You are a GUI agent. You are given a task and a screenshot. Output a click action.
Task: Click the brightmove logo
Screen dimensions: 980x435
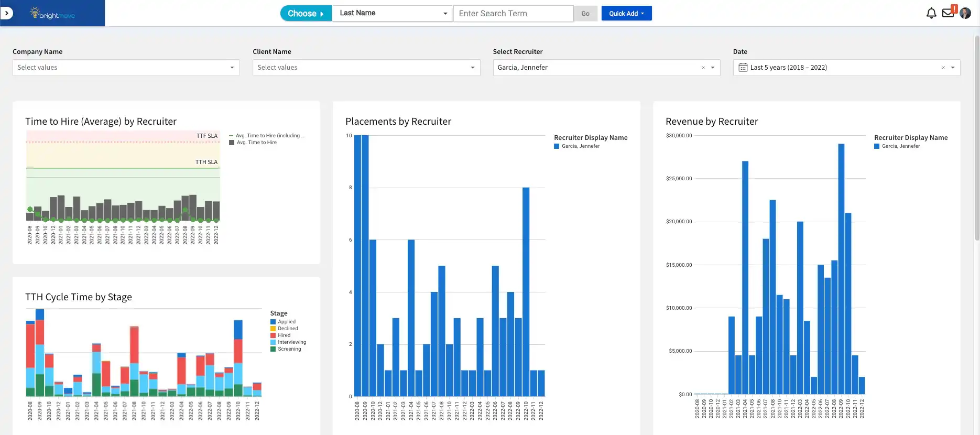(x=52, y=14)
